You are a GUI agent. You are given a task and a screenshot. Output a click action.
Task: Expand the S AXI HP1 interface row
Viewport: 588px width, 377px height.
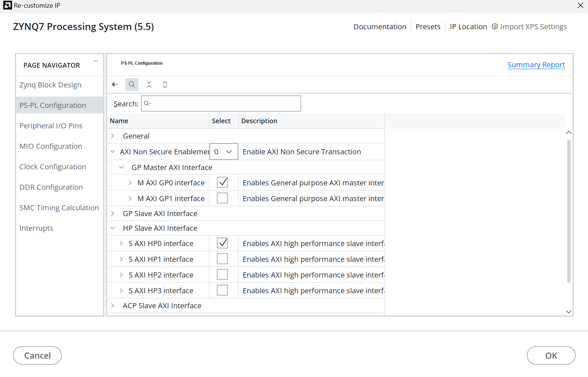(x=121, y=259)
